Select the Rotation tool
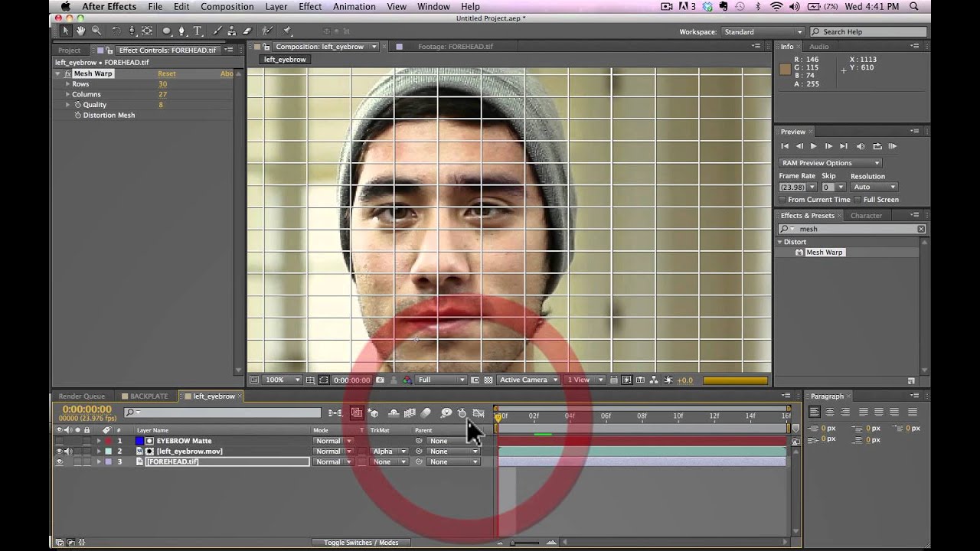980x551 pixels. click(116, 31)
